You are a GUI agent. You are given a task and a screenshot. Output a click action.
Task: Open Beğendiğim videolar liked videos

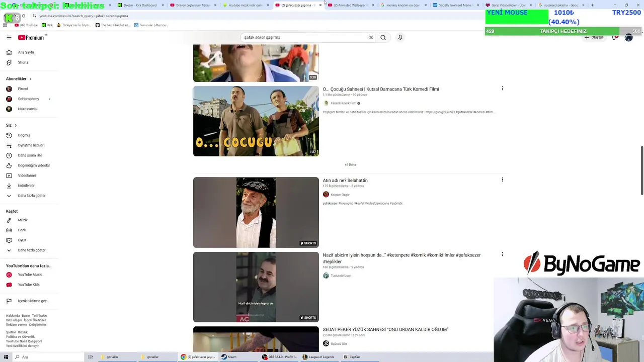pos(34,165)
